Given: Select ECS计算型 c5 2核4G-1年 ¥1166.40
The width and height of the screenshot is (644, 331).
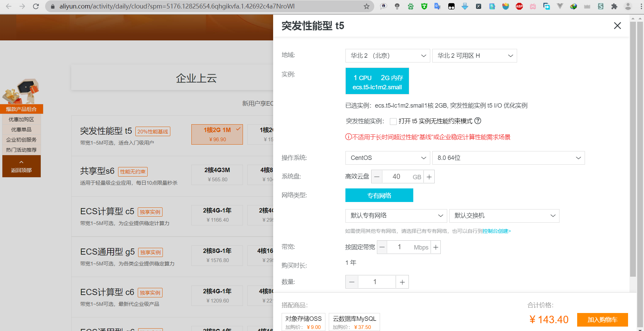Looking at the screenshot, I should (217, 215).
